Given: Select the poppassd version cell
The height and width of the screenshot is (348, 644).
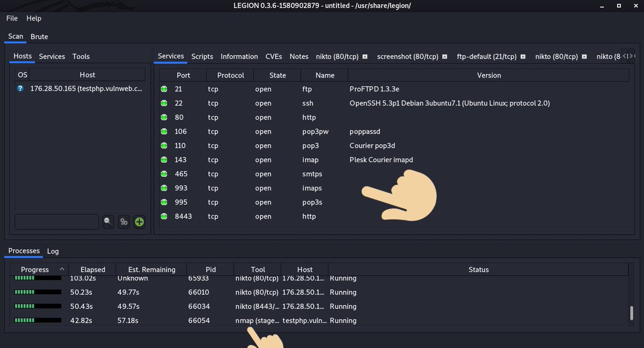Looking at the screenshot, I should [x=365, y=131].
